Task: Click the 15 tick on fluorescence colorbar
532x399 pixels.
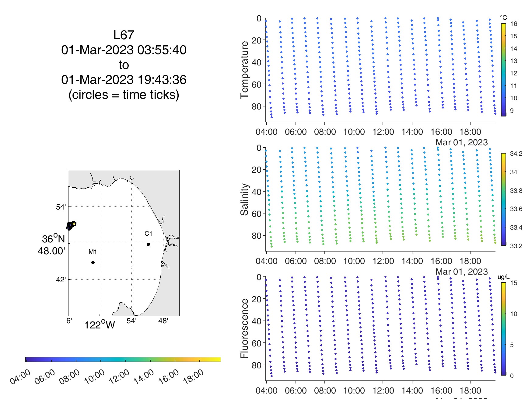Action: point(514,283)
